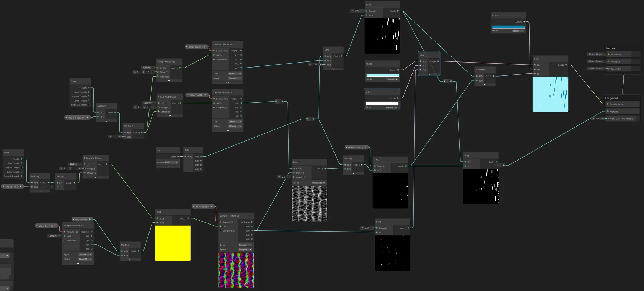644x291 pixels.
Task: Click the UV node's Out(4) output port
Action: click(178, 157)
